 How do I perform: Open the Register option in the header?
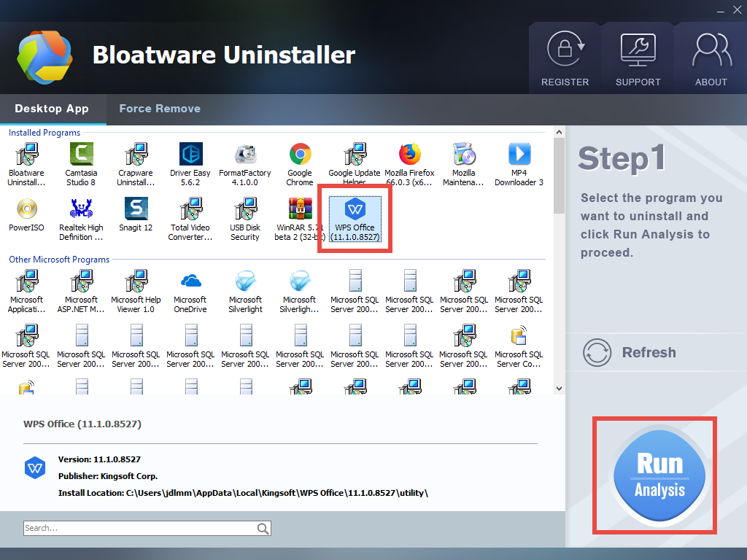[565, 60]
